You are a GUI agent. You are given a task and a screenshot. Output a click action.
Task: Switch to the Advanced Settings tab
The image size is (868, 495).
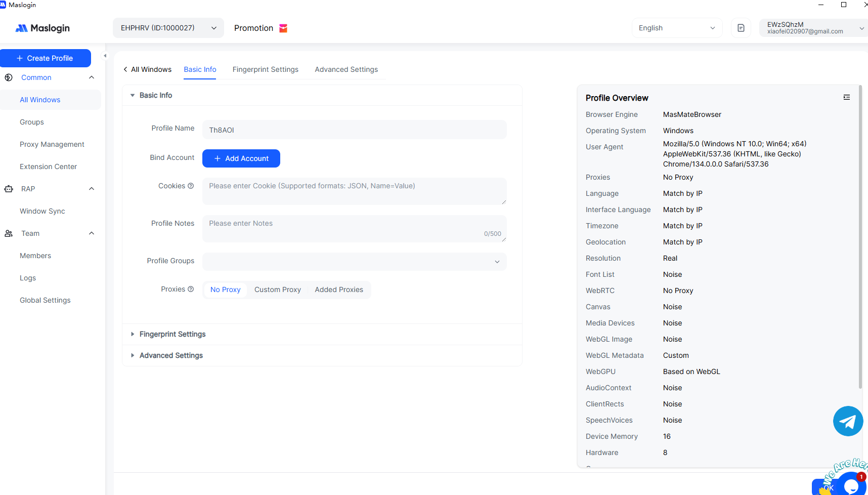pos(346,69)
